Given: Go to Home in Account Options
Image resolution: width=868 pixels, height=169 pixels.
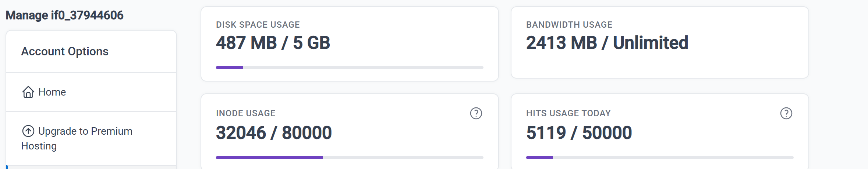Looking at the screenshot, I should coord(52,92).
